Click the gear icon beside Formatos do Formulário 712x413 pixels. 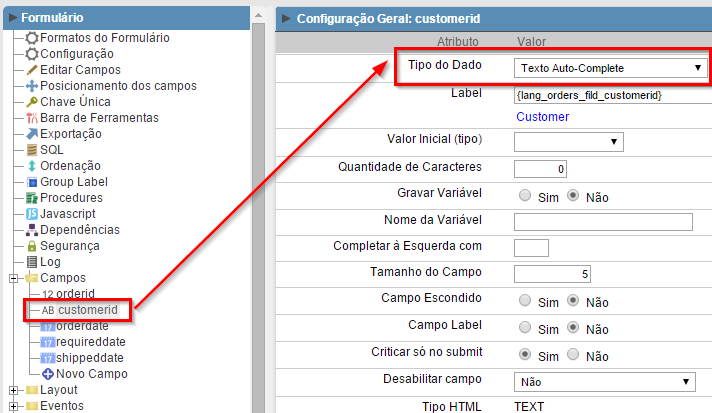(x=32, y=38)
